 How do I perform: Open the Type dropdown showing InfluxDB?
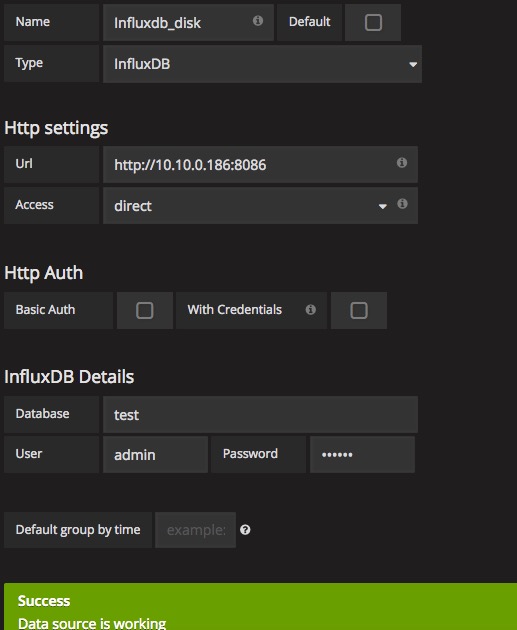tap(262, 64)
